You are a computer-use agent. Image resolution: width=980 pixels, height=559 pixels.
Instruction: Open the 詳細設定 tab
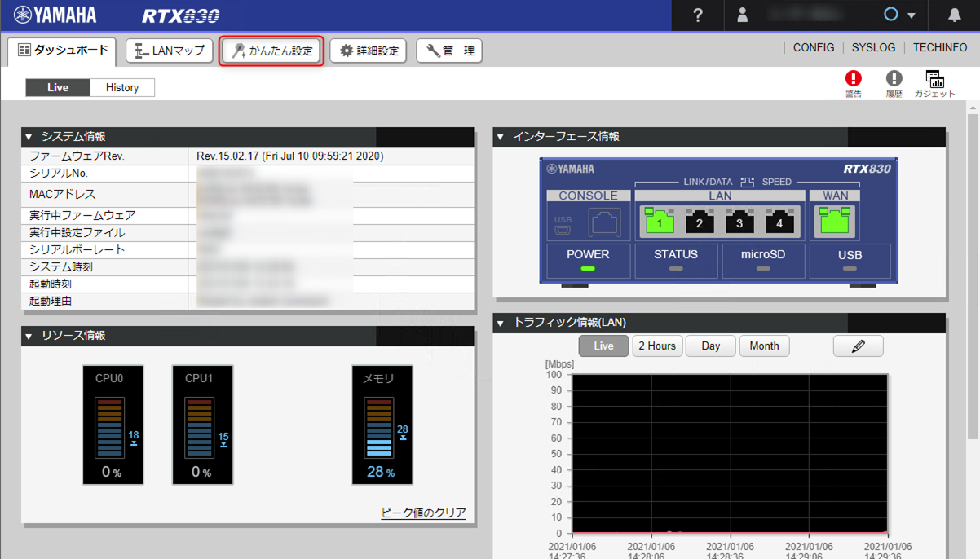(x=369, y=51)
